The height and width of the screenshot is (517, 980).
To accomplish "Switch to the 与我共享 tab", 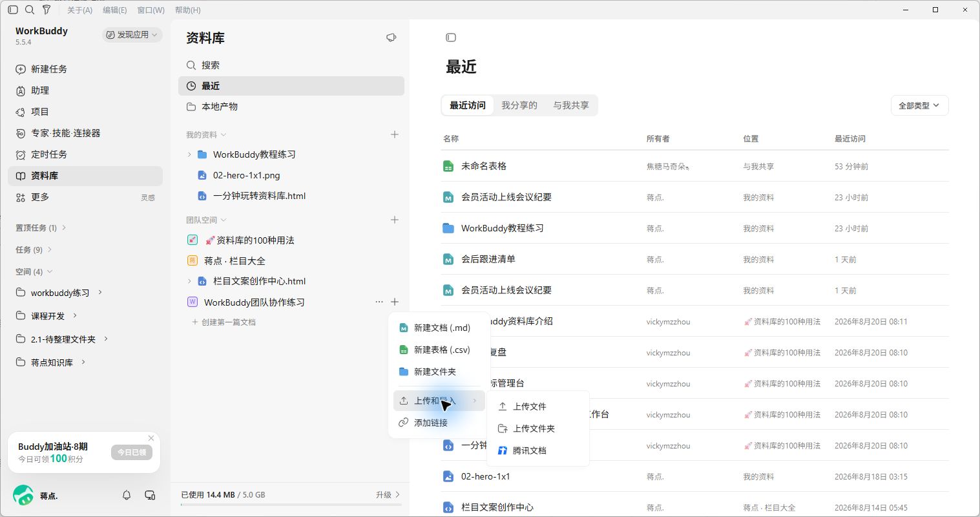I will point(571,105).
